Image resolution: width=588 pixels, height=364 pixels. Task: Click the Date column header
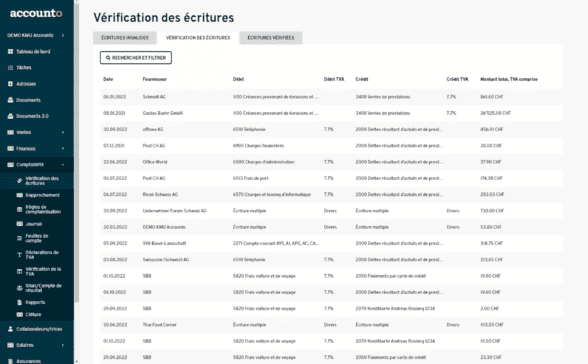(108, 79)
